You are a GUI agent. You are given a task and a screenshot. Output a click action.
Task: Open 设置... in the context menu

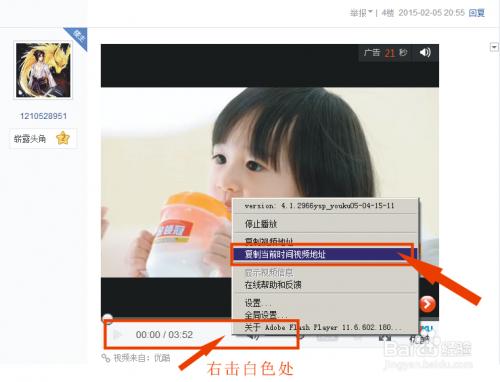(x=258, y=303)
